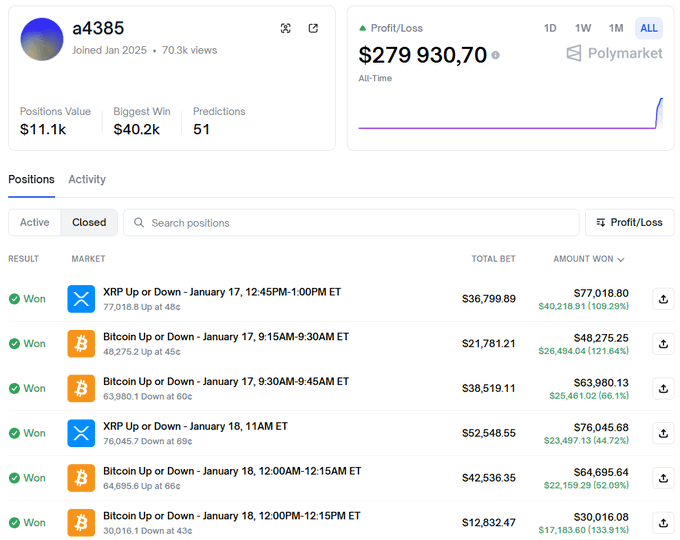Click the scan/QR icon next to username

pyautogui.click(x=286, y=29)
